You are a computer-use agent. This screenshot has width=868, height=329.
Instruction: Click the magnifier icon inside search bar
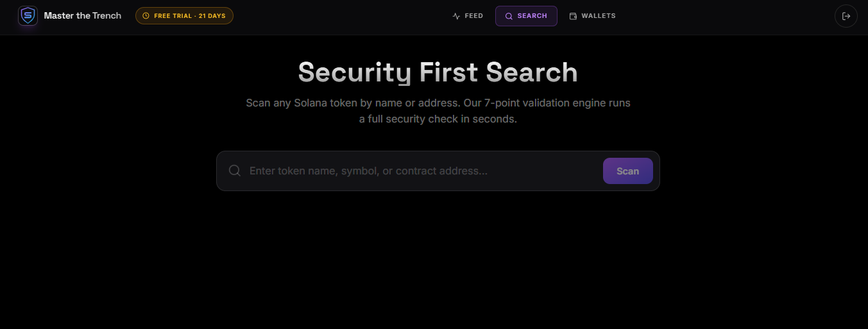(x=235, y=171)
